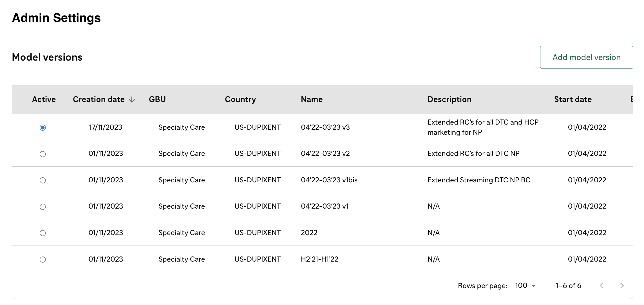Screen dimensions: 644x305
Task: Activate the 04'22-03'23 v2 model radio
Action: [43, 154]
